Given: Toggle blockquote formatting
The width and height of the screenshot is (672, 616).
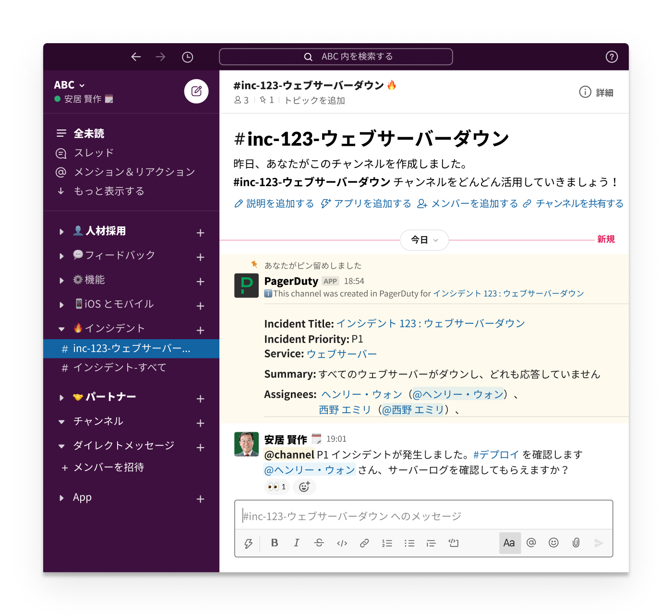Looking at the screenshot, I should 431,543.
